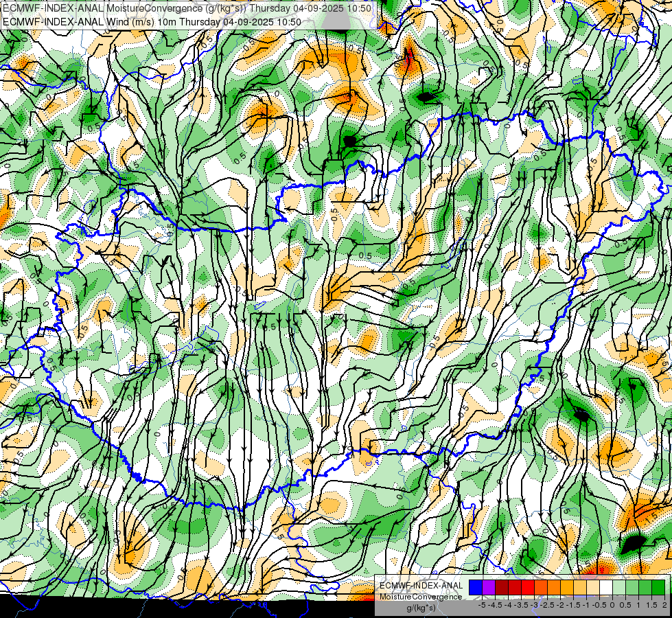Click the -4.5 tick label on the legend scale

(x=496, y=605)
